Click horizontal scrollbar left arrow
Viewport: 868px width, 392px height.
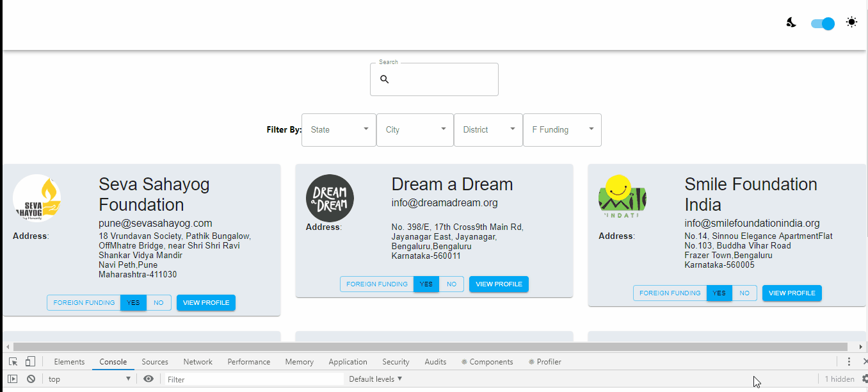(x=8, y=347)
